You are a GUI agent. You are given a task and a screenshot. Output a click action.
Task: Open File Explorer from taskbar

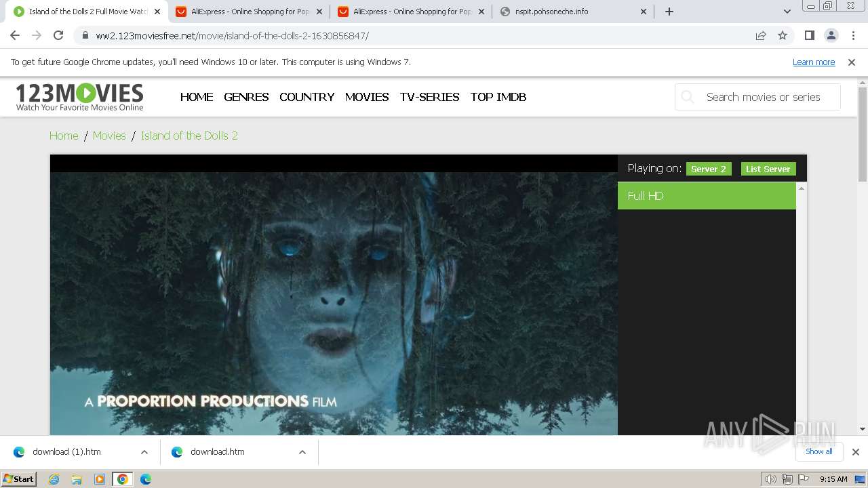click(x=77, y=479)
